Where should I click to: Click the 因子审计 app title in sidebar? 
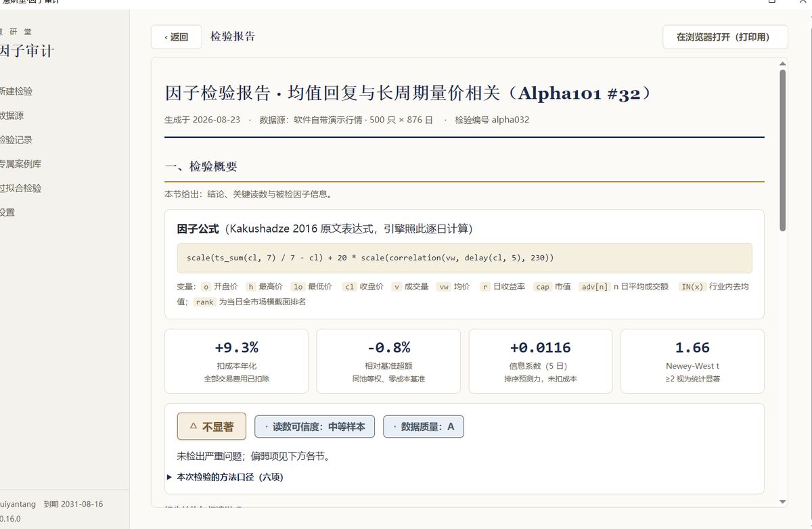click(x=26, y=51)
